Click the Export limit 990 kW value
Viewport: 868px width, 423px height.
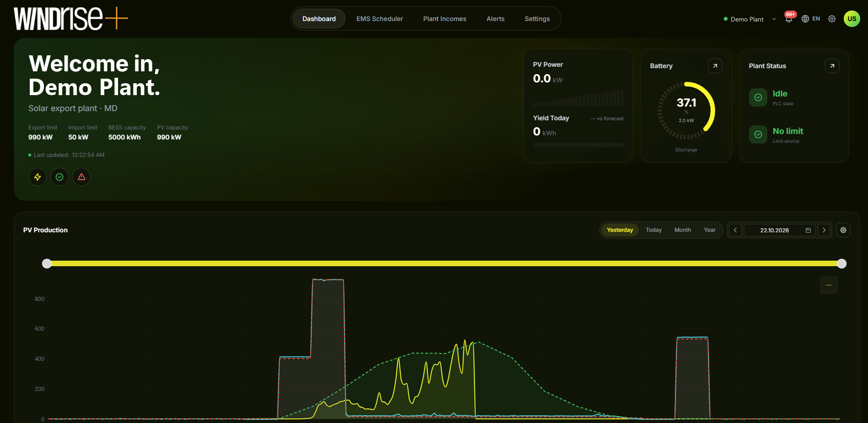pos(41,137)
